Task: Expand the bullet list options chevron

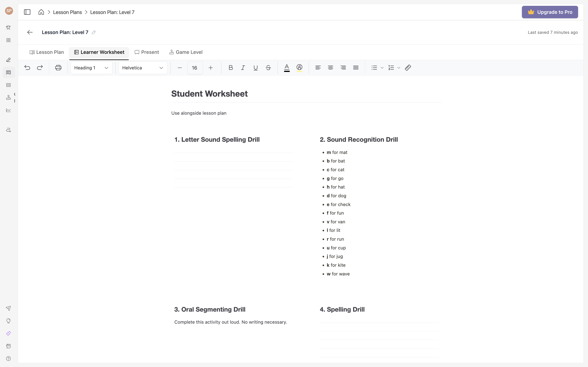Action: (382, 68)
